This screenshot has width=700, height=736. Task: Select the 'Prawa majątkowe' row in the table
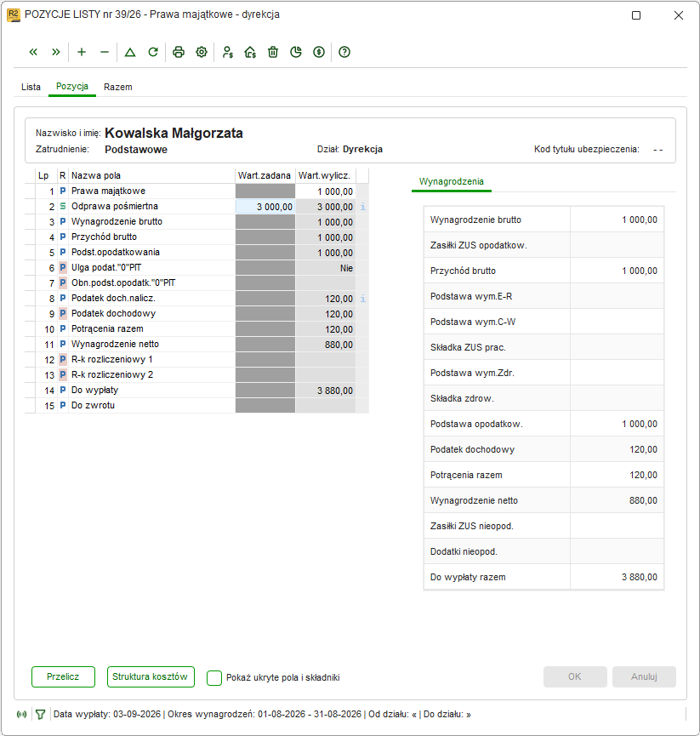click(195, 191)
